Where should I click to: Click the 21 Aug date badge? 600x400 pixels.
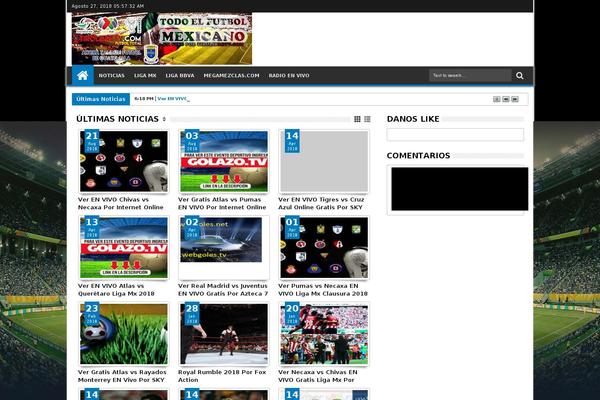click(x=92, y=141)
